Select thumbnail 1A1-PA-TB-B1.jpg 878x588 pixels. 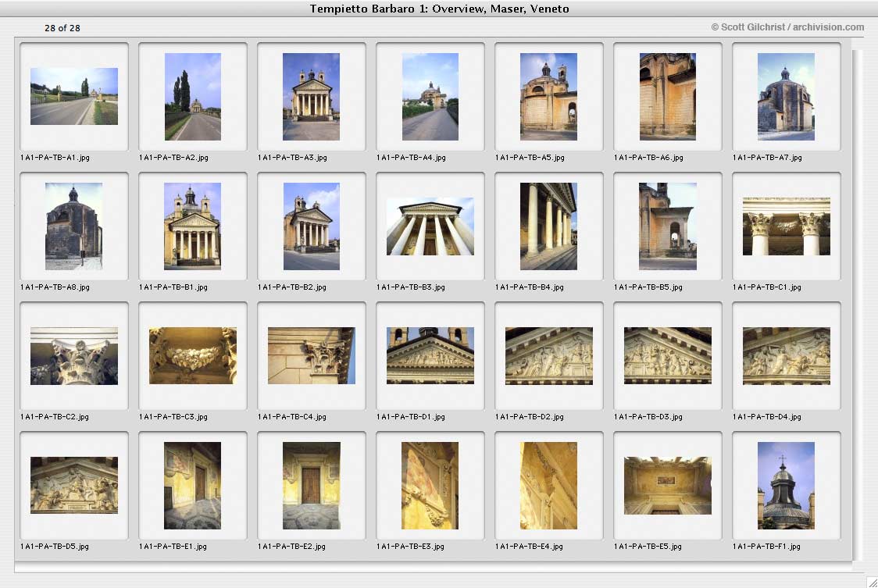pyautogui.click(x=193, y=226)
